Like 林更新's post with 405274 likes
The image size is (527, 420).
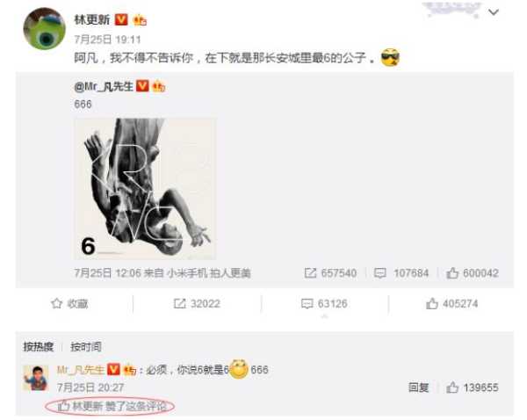[x=452, y=304]
